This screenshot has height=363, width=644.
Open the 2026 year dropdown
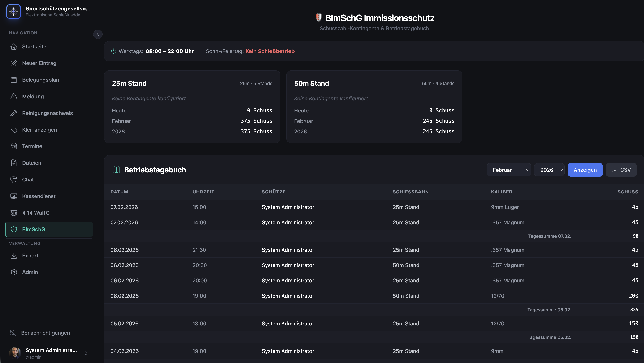click(x=549, y=170)
